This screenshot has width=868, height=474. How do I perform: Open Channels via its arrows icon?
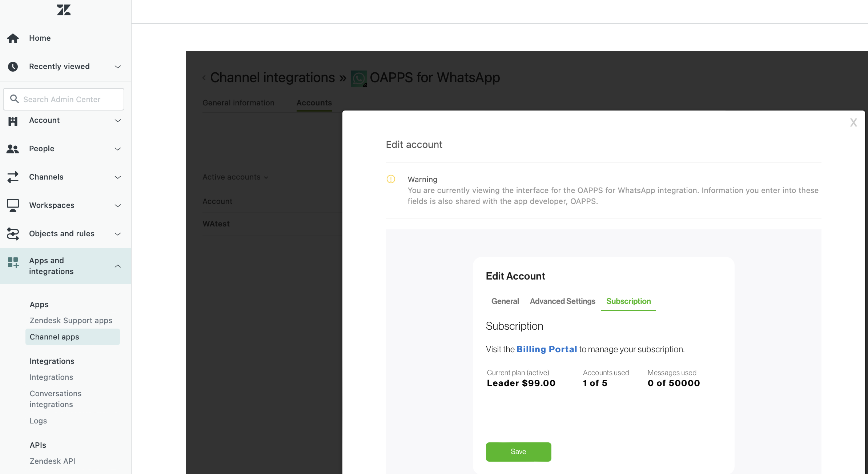click(x=13, y=177)
